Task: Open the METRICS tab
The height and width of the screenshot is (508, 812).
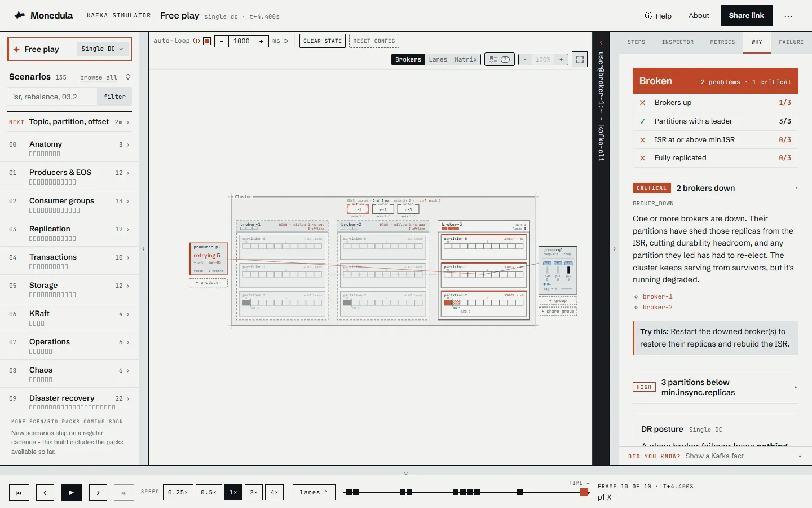Action: [722, 42]
